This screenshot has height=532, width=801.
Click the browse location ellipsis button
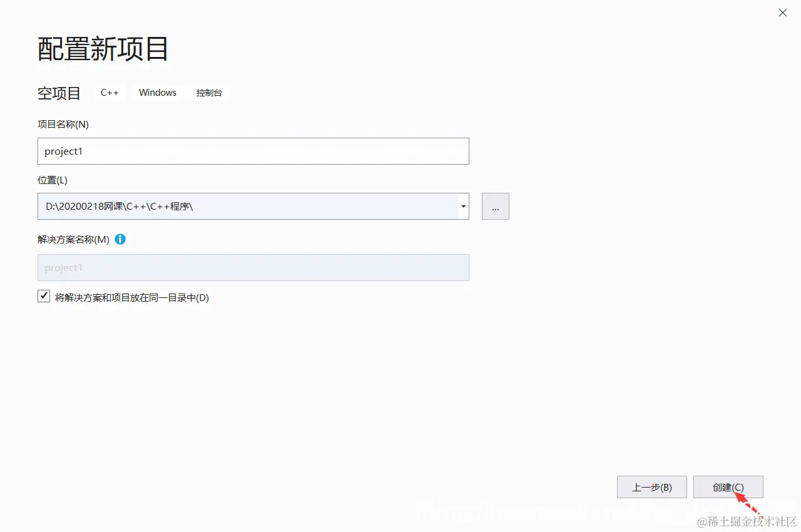point(496,207)
